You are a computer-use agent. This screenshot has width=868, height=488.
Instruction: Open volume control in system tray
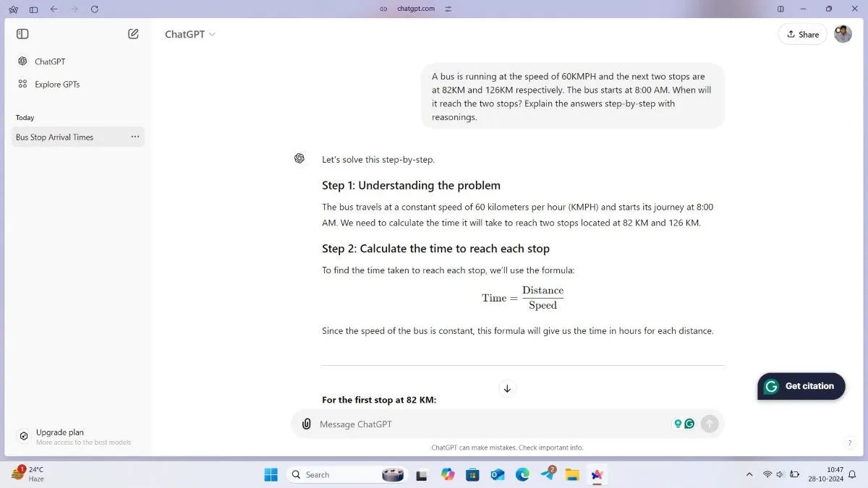point(780,474)
